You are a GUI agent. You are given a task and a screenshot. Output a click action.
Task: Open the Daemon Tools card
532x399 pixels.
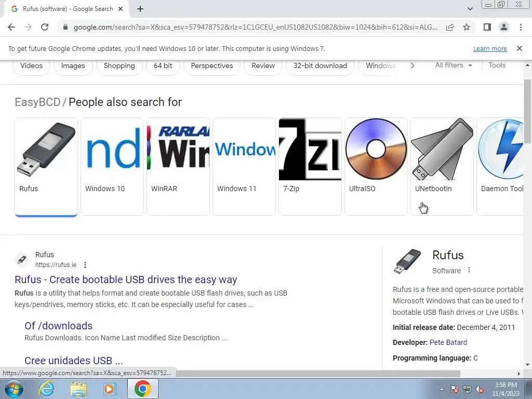500,167
